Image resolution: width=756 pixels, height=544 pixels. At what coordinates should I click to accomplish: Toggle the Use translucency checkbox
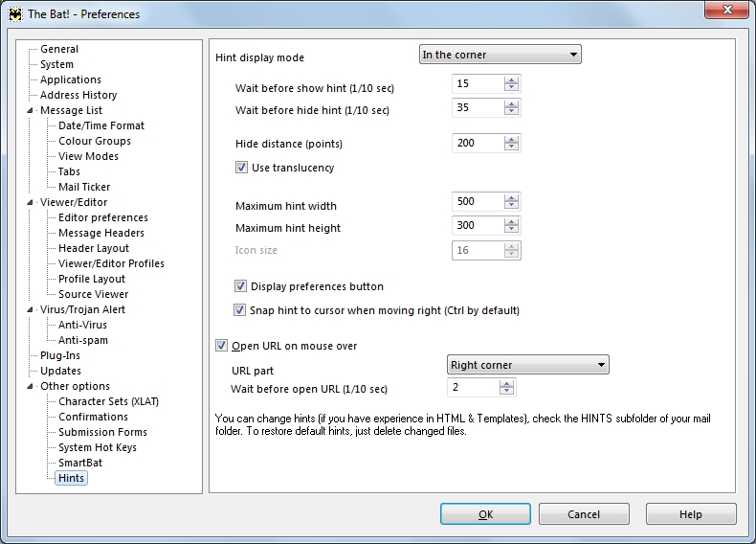pyautogui.click(x=241, y=168)
